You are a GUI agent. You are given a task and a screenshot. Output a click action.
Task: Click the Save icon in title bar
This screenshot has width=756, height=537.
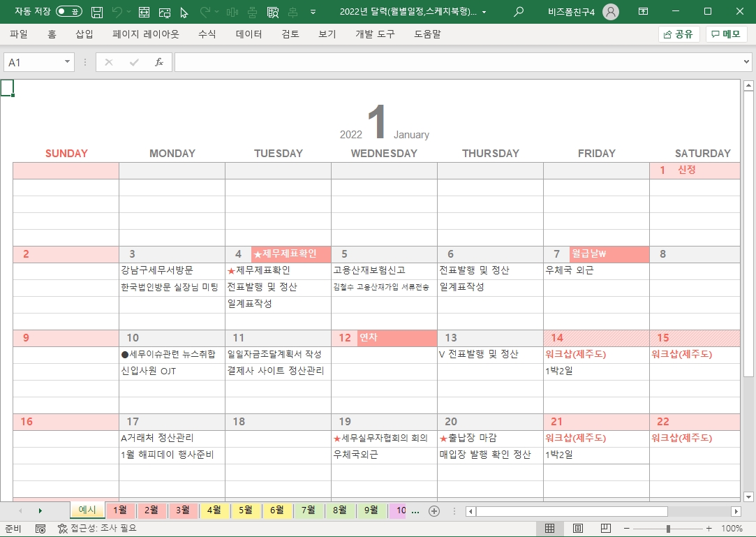click(97, 12)
